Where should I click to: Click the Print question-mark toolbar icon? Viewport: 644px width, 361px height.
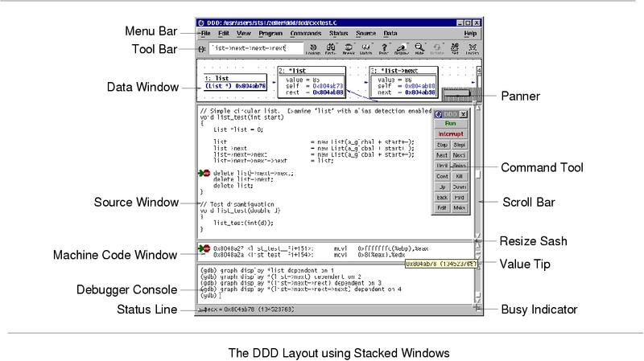coord(384,49)
